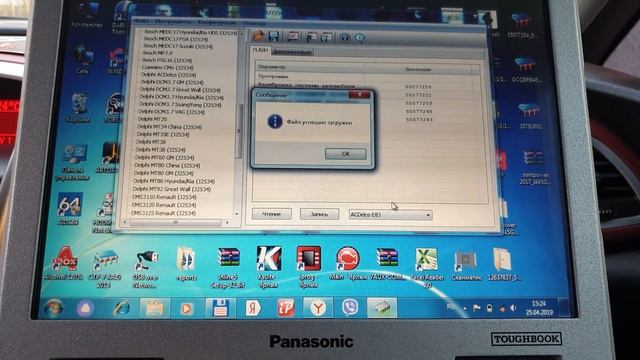Select Delphi MT20 entry
The height and width of the screenshot is (360, 640).
click(152, 119)
